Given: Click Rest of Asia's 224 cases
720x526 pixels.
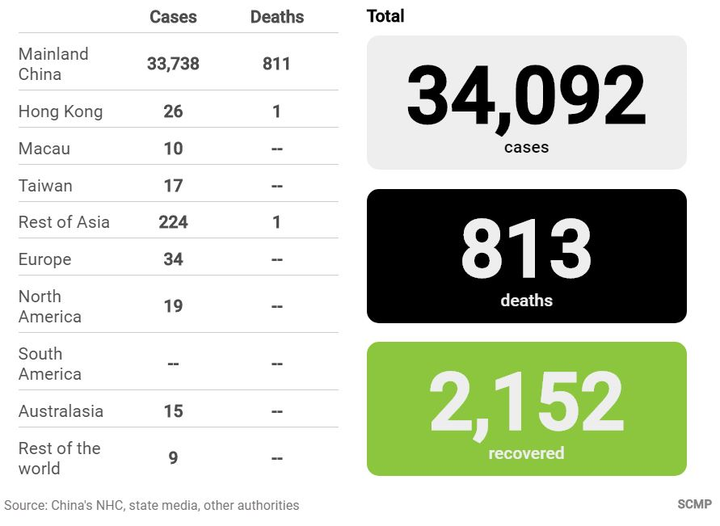Looking at the screenshot, I should click(173, 222).
